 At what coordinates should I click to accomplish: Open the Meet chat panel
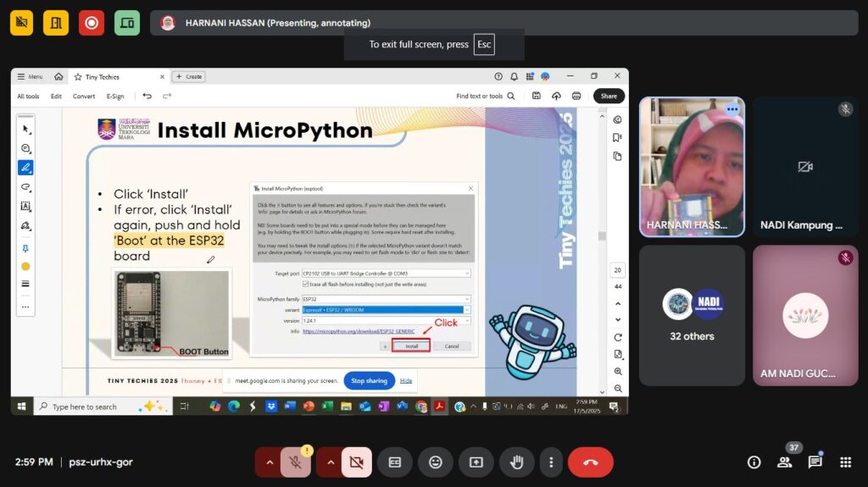815,462
